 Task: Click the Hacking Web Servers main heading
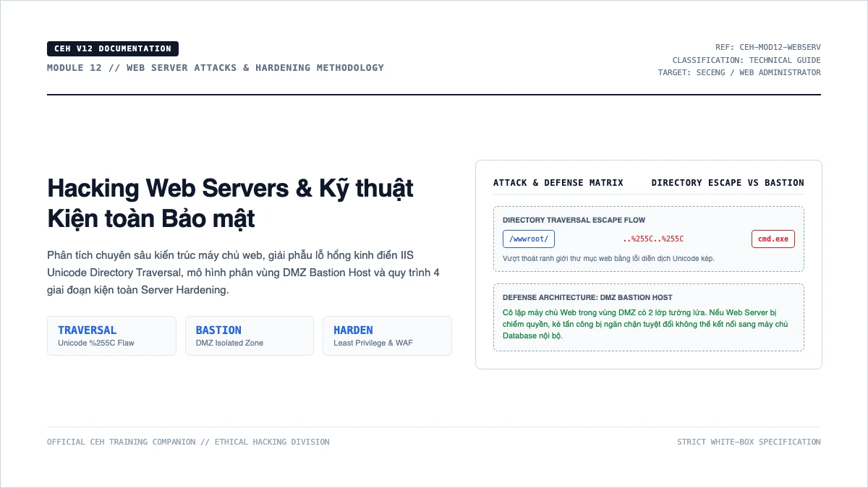tap(230, 202)
